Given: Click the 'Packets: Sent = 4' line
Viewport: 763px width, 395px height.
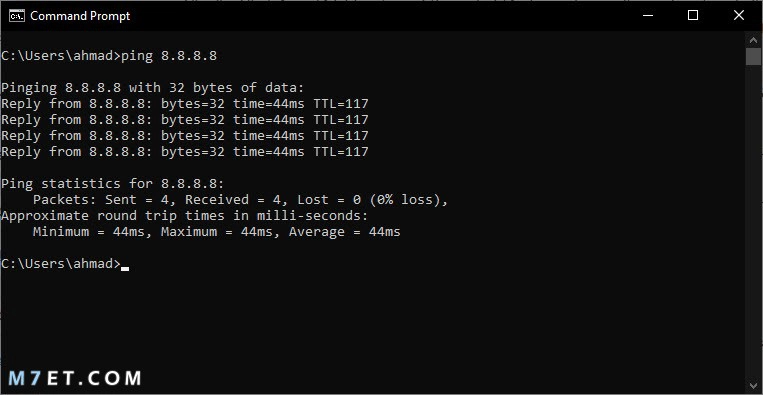Looking at the screenshot, I should coord(240,200).
